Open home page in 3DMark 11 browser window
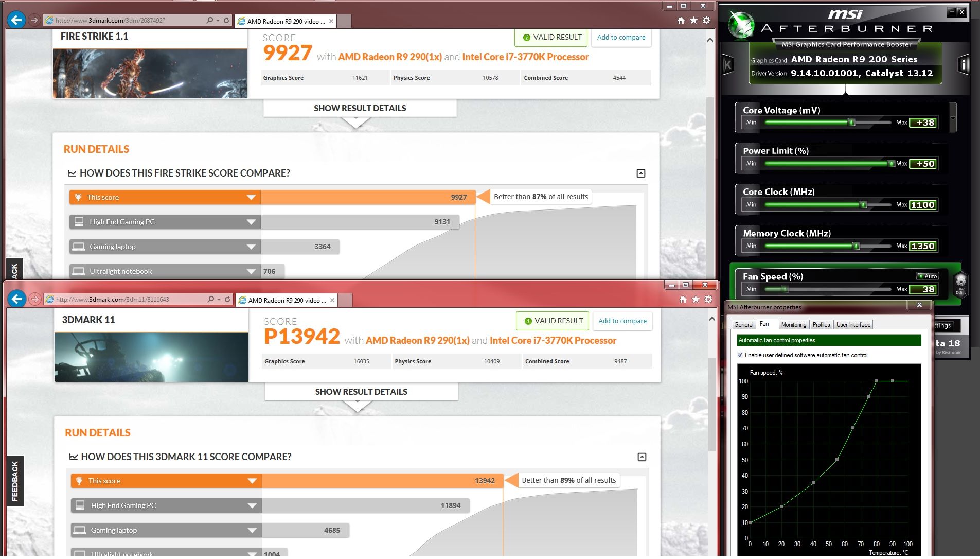Viewport: 980px width, 559px height. pyautogui.click(x=683, y=299)
